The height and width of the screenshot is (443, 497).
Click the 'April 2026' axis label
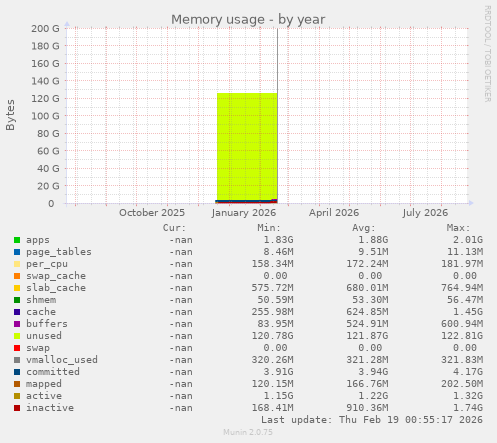coord(334,213)
